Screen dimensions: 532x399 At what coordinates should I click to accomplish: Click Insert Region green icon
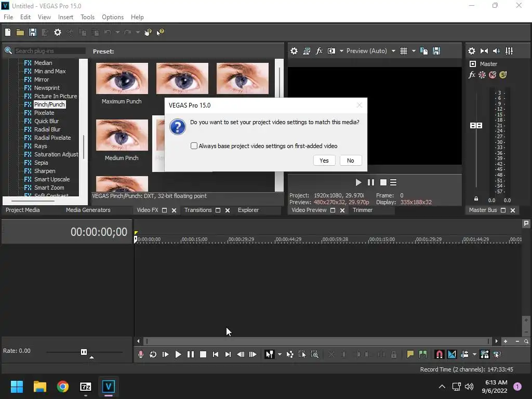[x=423, y=354]
